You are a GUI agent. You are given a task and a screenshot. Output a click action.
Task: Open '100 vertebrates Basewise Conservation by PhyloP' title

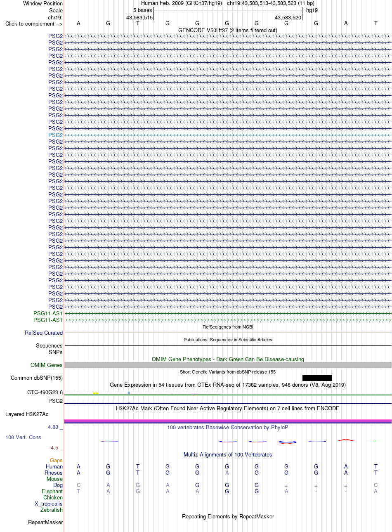(x=228, y=427)
